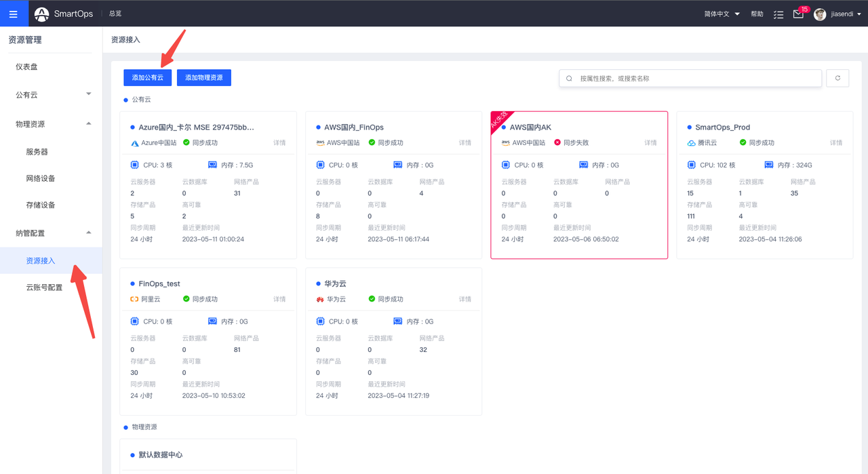The image size is (868, 474).
Task: Click timestamp 2023-05-10 10:53:02
Action: pos(214,395)
